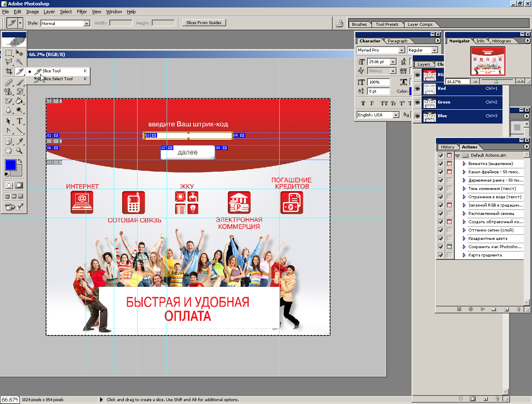Switch to the History tab
532x404 pixels.
pos(448,147)
